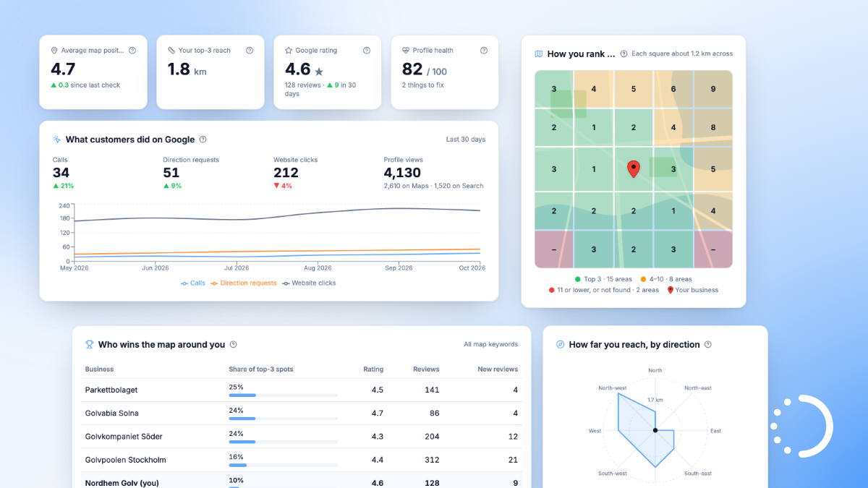Select the Golvabia Solna row name
Image resolution: width=868 pixels, height=488 pixels.
pyautogui.click(x=111, y=414)
